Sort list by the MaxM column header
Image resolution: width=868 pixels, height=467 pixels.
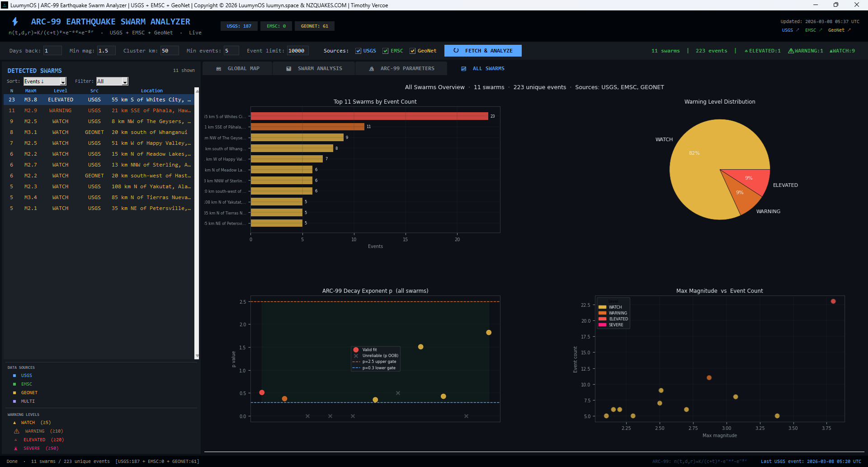coord(30,91)
